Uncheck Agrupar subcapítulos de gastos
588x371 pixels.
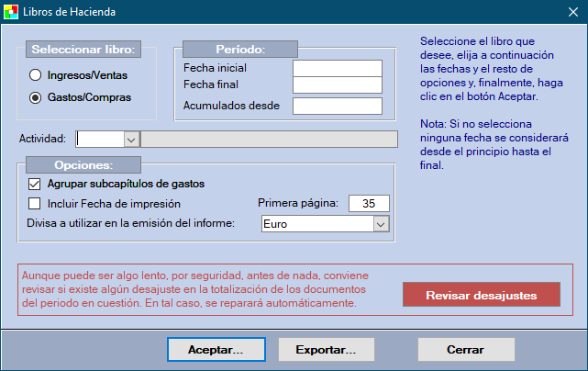[36, 184]
